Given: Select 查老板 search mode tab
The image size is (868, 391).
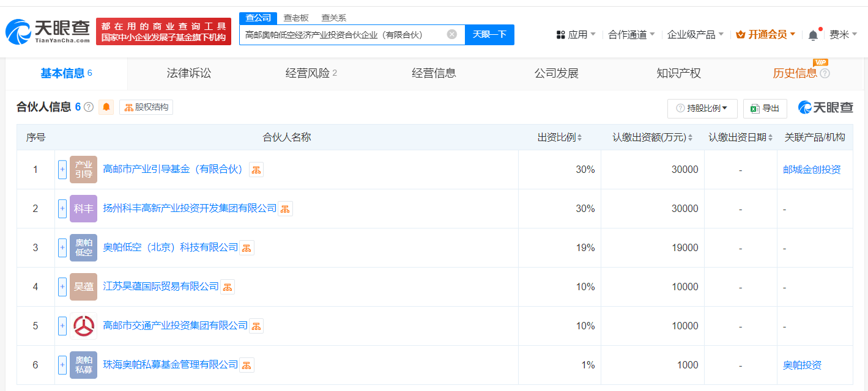Looking at the screenshot, I should [296, 18].
